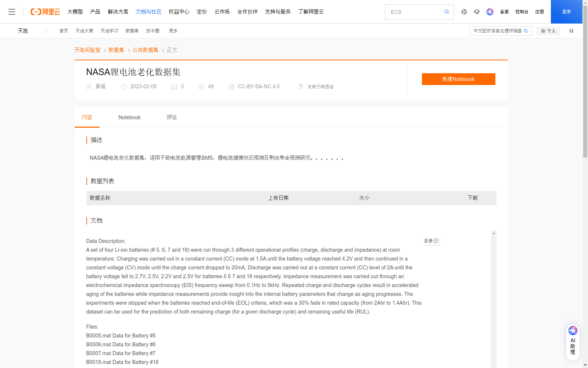
Task: Click the 数据名称 column header
Action: [100, 198]
